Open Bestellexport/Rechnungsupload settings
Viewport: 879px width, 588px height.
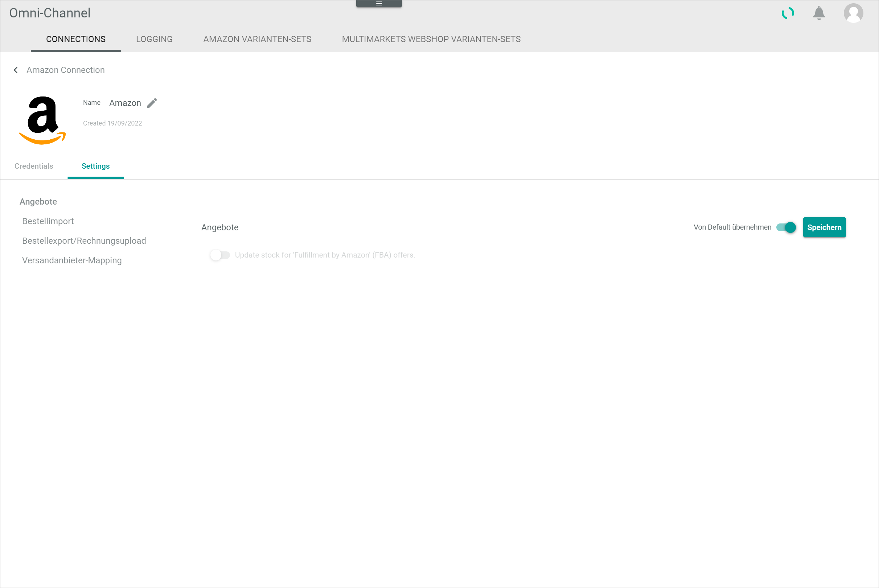[84, 241]
